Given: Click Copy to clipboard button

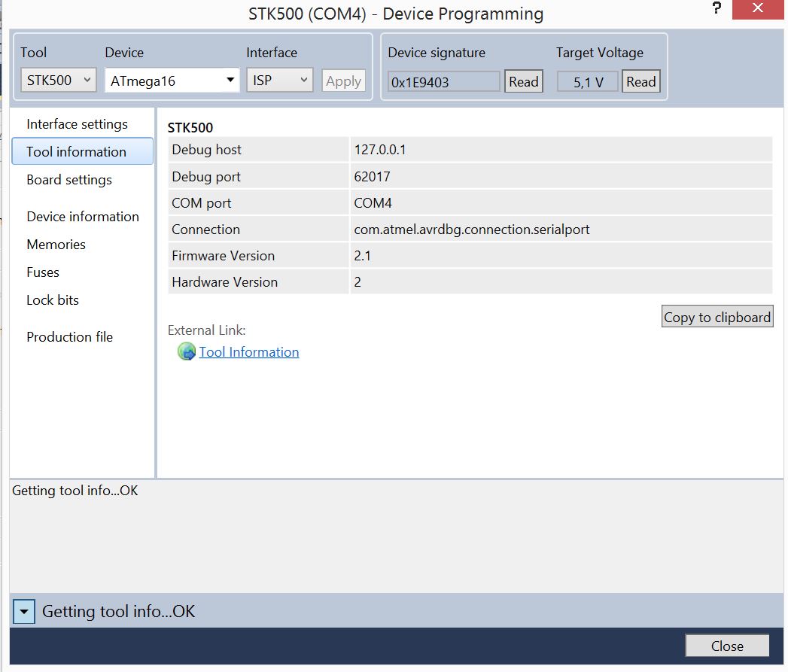Looking at the screenshot, I should coord(717,317).
